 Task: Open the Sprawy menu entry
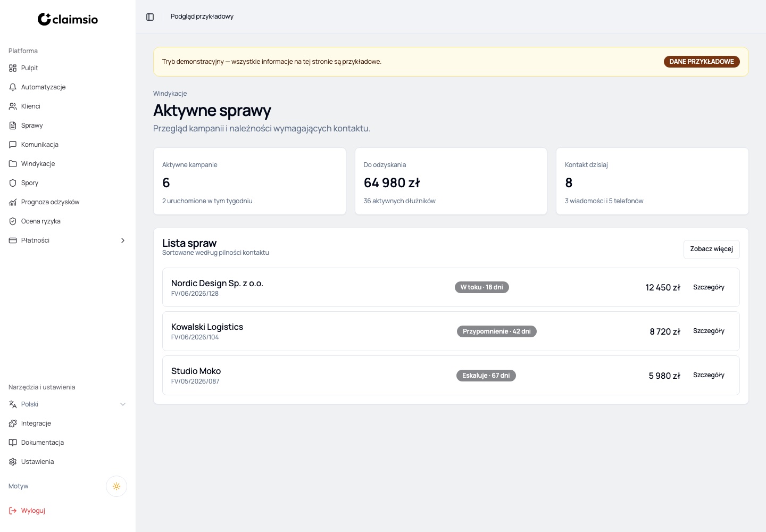click(x=68, y=126)
